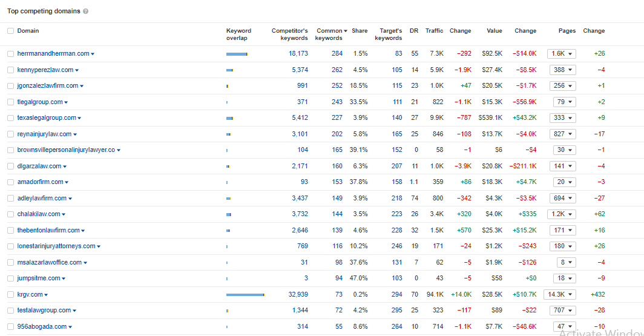Open brownsvillepersonalinjurylawyer.co link
This screenshot has width=644, height=336.
[x=66, y=150]
